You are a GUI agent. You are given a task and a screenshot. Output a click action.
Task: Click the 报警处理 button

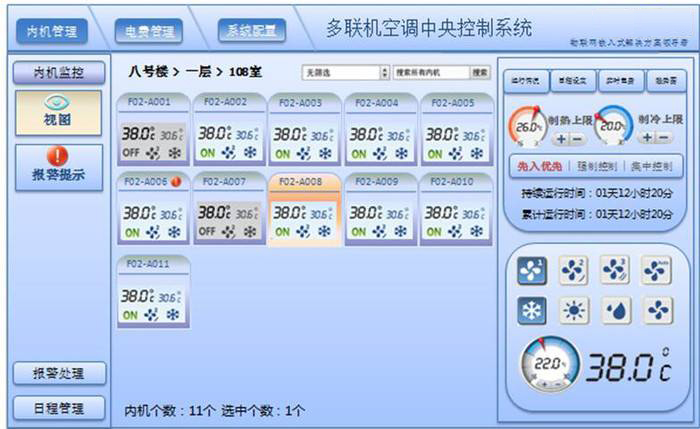(x=58, y=373)
